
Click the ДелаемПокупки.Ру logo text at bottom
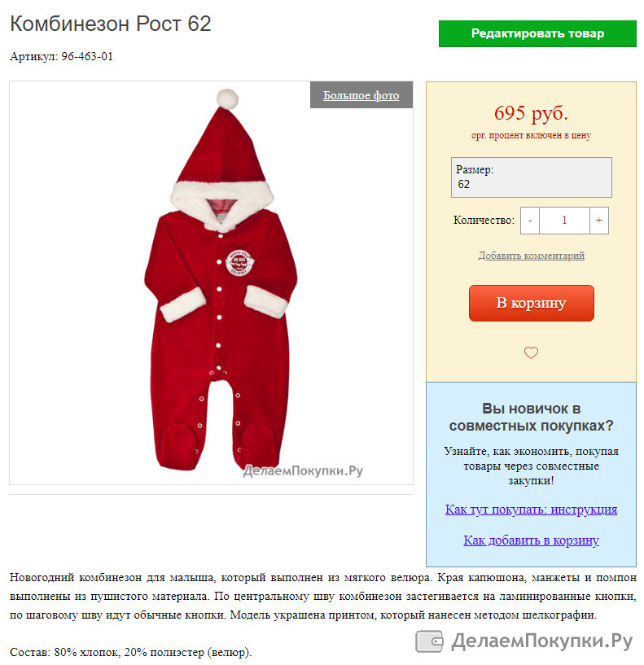tap(541, 641)
